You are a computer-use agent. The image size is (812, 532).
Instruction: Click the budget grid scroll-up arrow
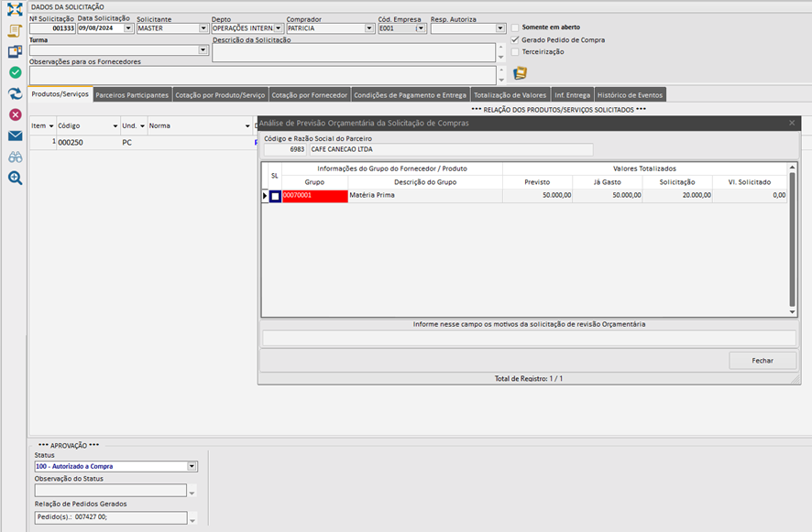click(x=792, y=168)
